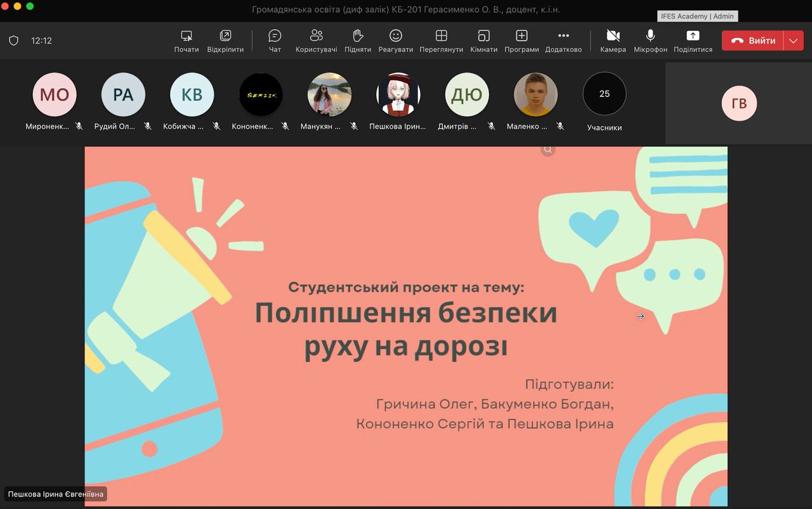The image size is (812, 509).
Task: Click the shield security icon
Action: (x=13, y=41)
